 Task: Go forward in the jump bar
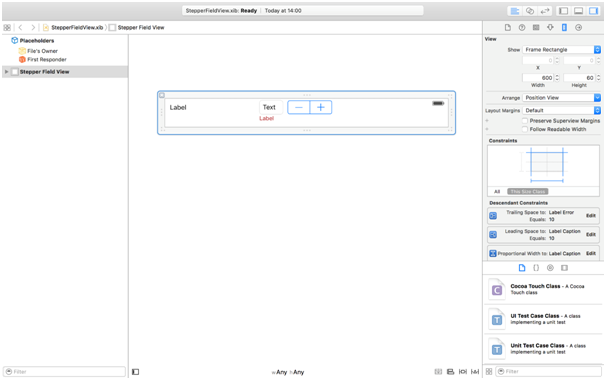pyautogui.click(x=33, y=27)
